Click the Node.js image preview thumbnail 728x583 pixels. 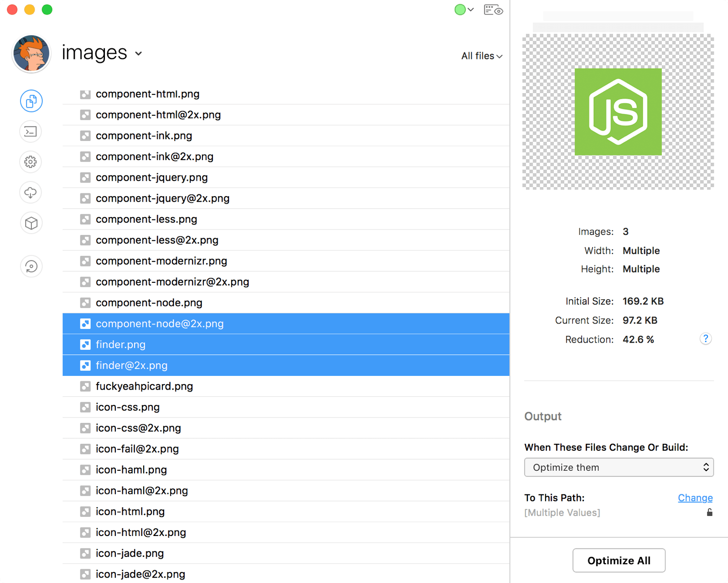pyautogui.click(x=618, y=112)
